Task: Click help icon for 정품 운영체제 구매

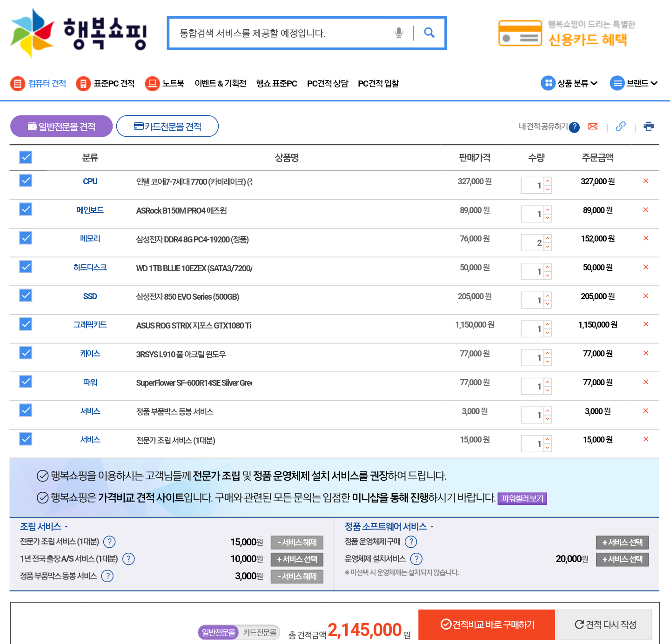Action: coord(411,542)
